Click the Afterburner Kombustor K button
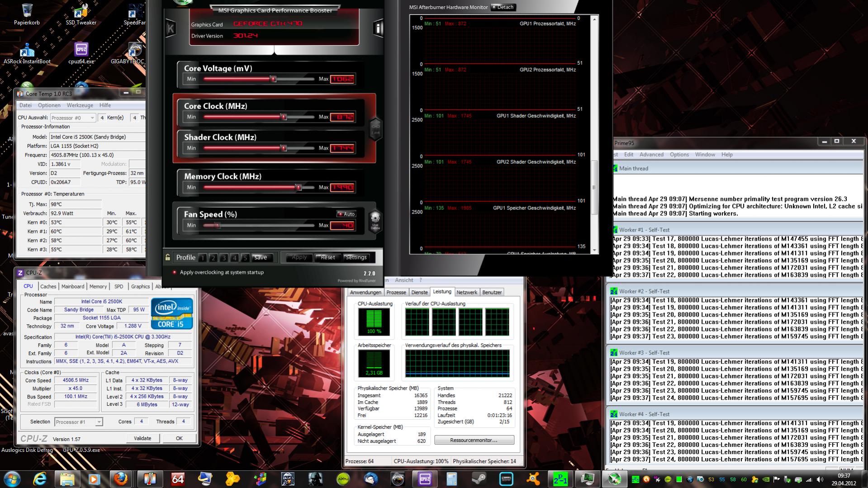868x488 pixels. pos(171,28)
